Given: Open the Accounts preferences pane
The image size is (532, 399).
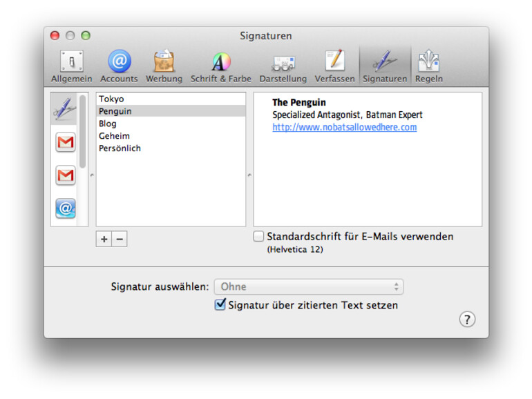Looking at the screenshot, I should [119, 66].
